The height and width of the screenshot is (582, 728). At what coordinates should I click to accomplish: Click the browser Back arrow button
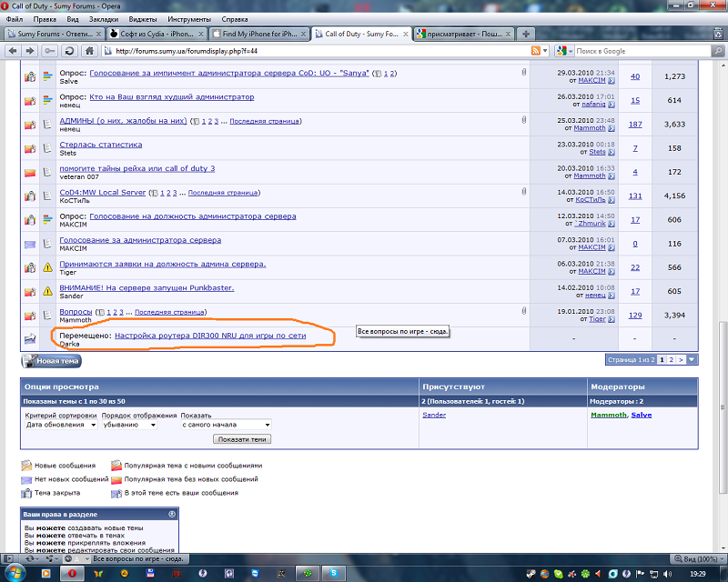(x=11, y=51)
